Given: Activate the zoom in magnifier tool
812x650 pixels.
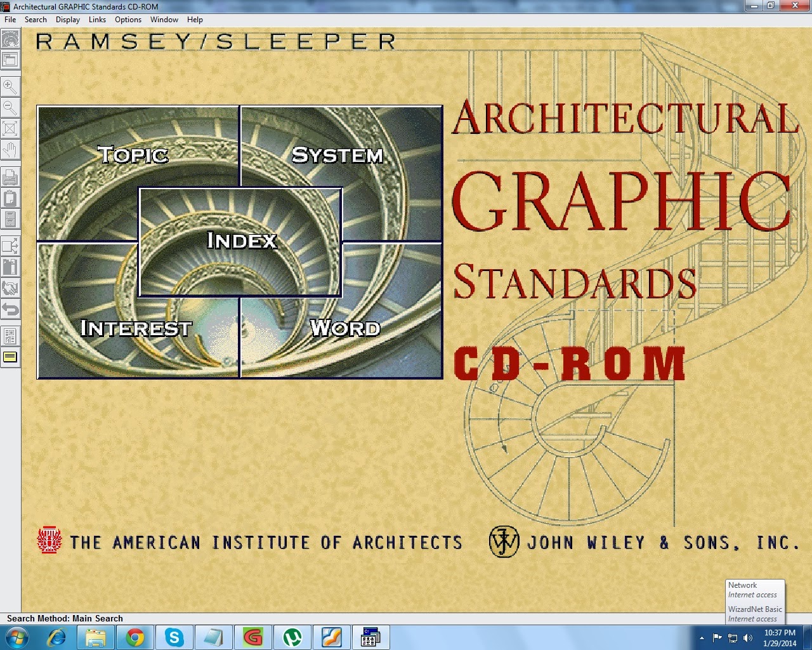Looking at the screenshot, I should (10, 87).
